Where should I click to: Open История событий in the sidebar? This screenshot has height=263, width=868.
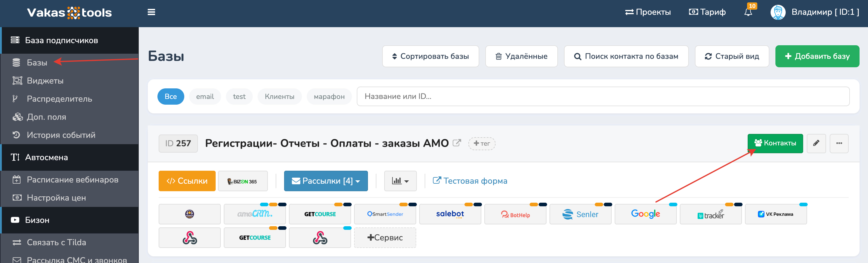pyautogui.click(x=61, y=135)
